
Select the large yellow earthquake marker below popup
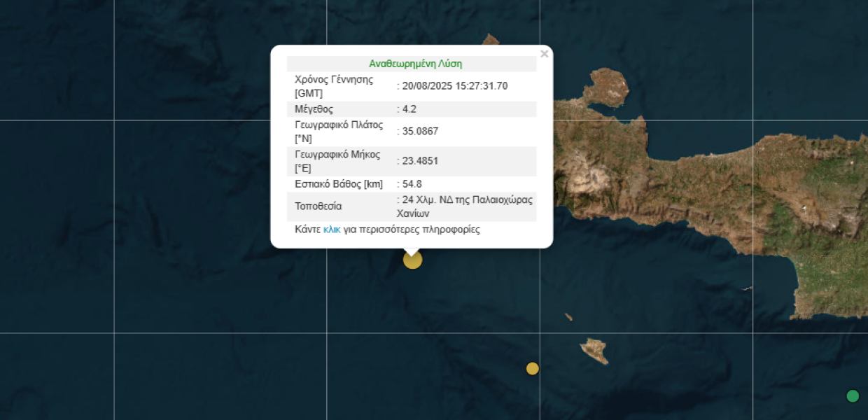click(413, 260)
